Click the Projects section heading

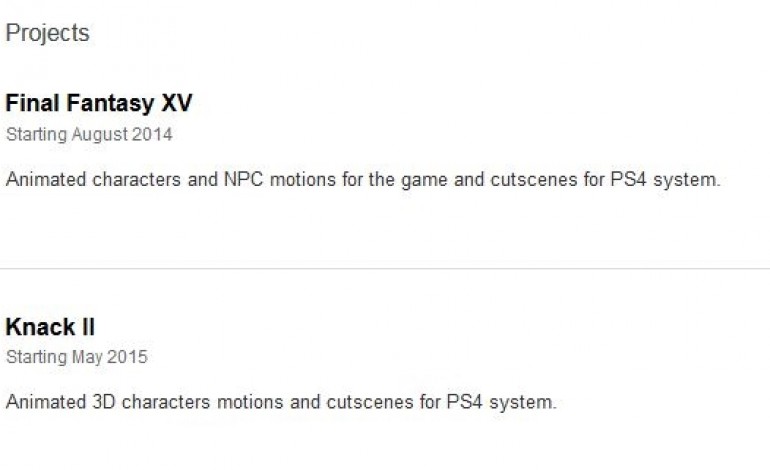click(x=47, y=33)
